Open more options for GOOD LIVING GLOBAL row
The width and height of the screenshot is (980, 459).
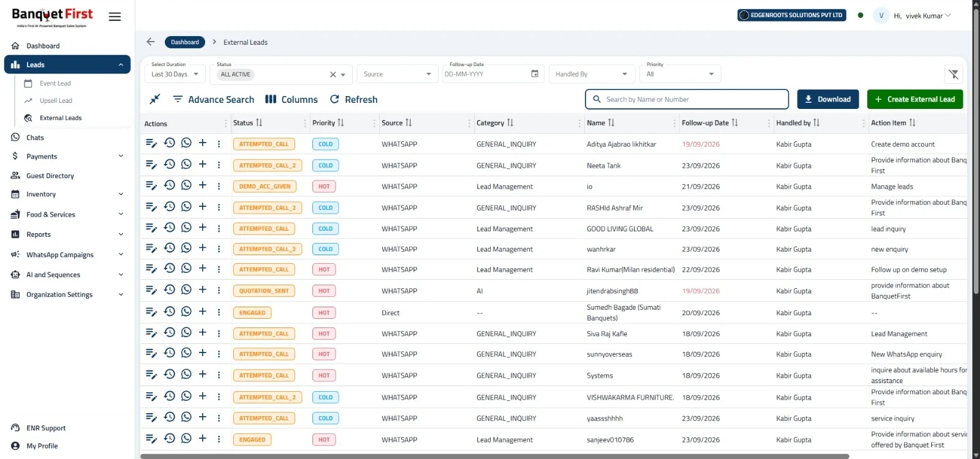pyautogui.click(x=219, y=228)
